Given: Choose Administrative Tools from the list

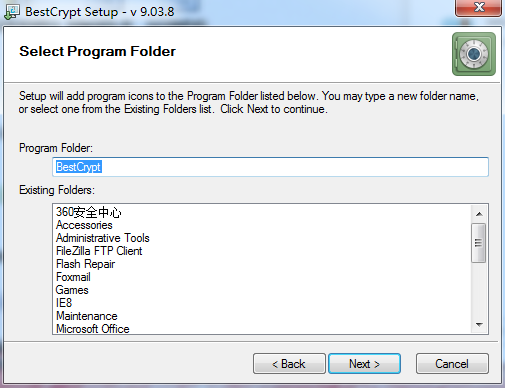Looking at the screenshot, I should tap(103, 238).
